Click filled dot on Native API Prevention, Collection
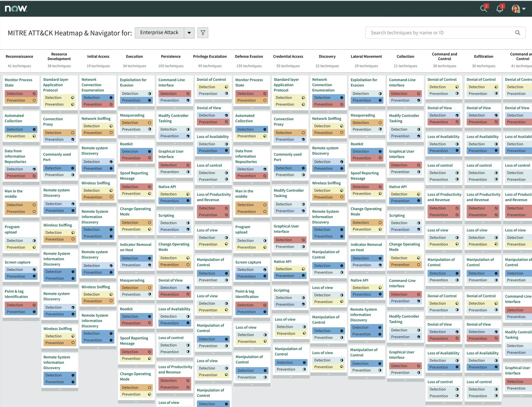The width and height of the screenshot is (532, 407). tap(419, 201)
